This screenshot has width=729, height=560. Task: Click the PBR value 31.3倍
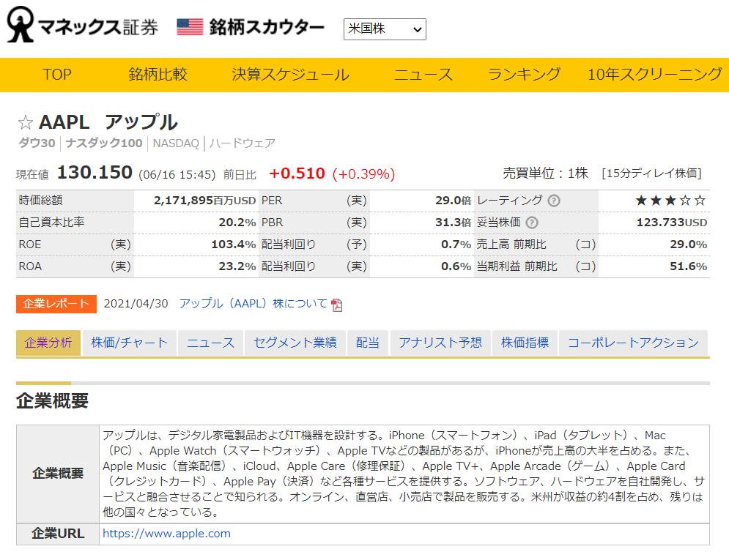click(x=453, y=223)
